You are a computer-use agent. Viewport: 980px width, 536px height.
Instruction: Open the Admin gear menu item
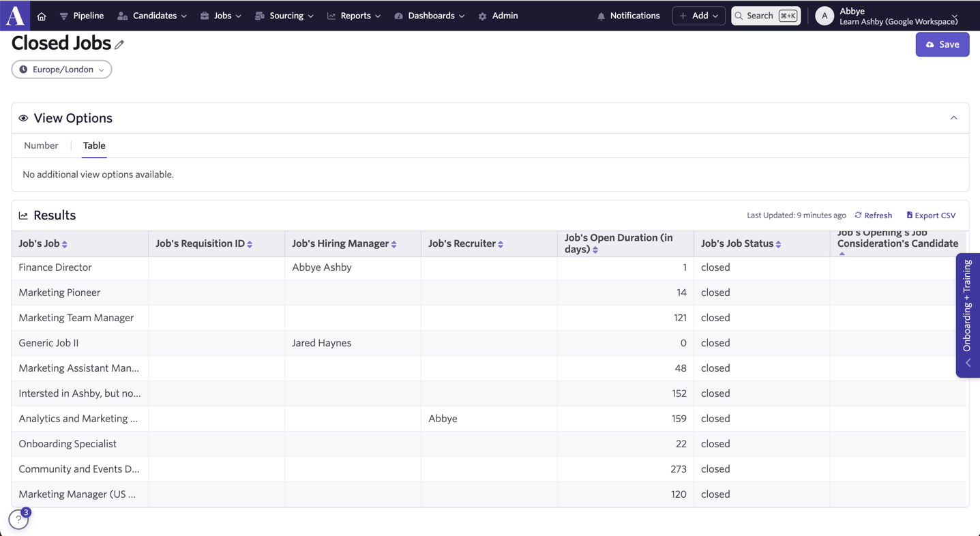(x=498, y=16)
